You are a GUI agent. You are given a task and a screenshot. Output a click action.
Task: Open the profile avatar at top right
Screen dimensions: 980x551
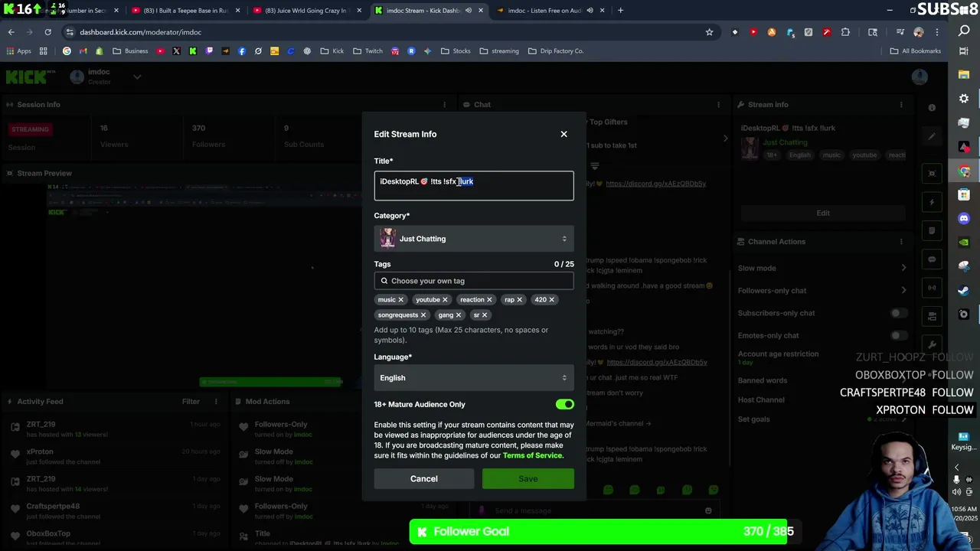pyautogui.click(x=920, y=77)
